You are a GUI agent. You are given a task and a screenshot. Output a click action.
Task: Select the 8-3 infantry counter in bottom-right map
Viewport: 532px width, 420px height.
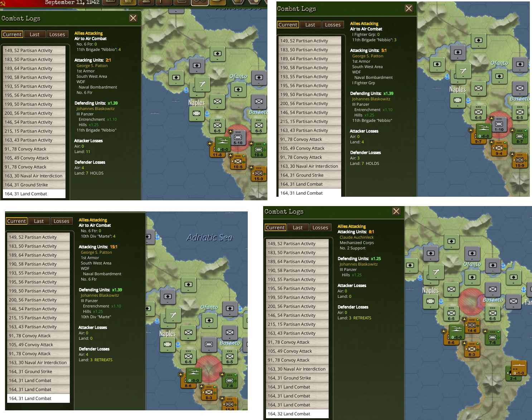click(x=472, y=349)
